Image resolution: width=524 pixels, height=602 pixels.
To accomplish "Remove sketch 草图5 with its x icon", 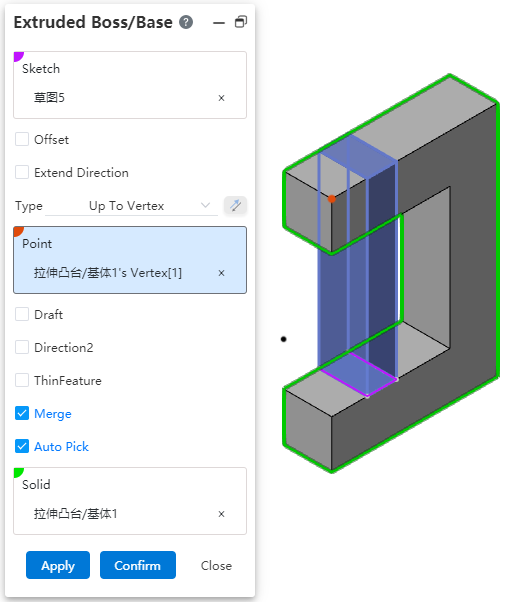I will click(221, 98).
